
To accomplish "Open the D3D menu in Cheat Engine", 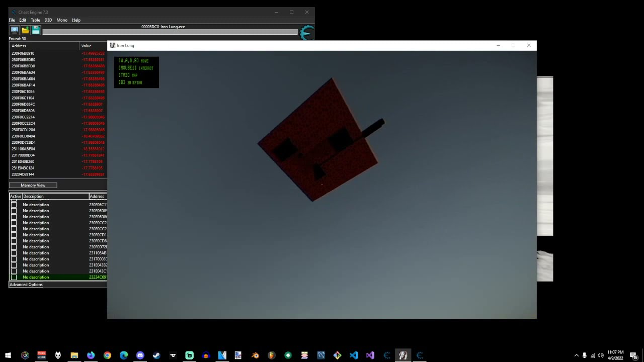I will click(48, 20).
